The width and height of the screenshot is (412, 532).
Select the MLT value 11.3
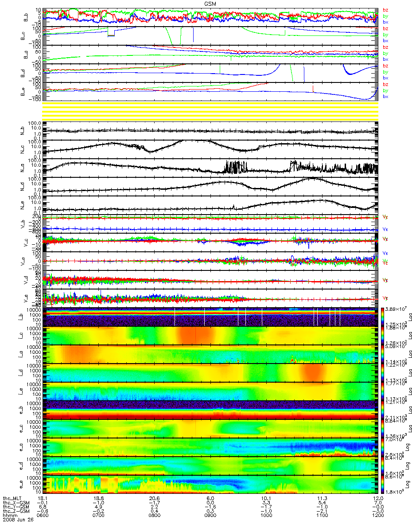coord(322,498)
